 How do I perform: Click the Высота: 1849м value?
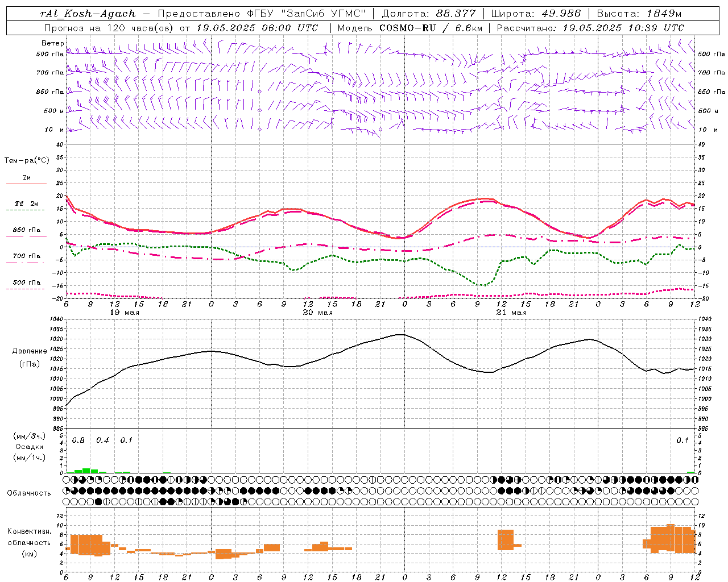(x=639, y=14)
